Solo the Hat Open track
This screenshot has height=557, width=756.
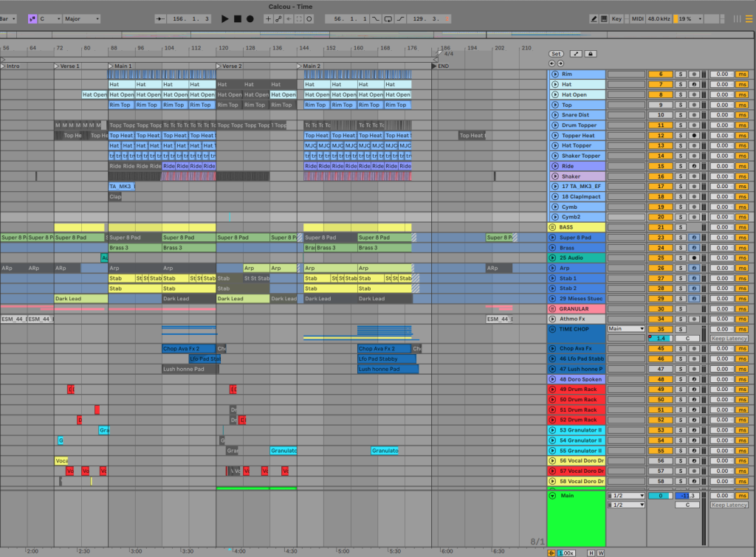click(681, 95)
